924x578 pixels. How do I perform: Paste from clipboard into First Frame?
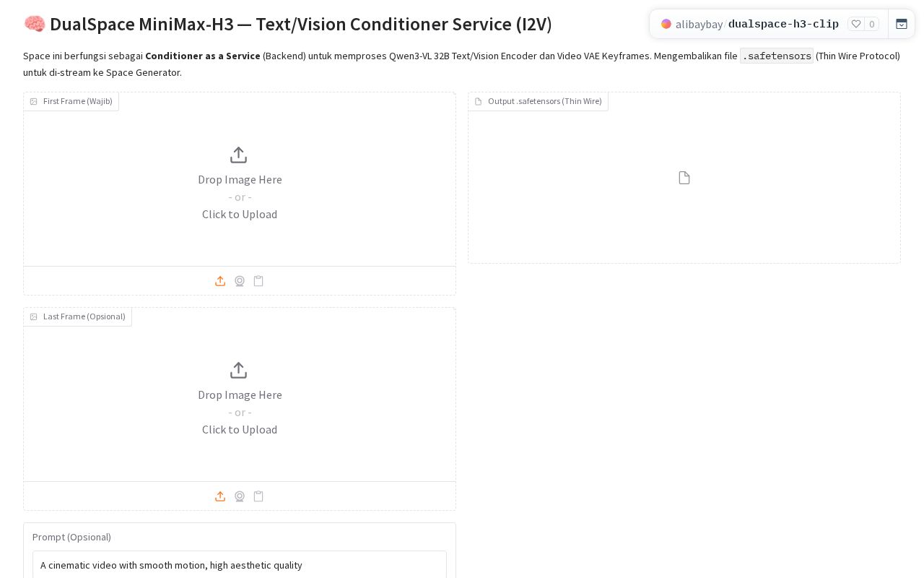click(x=258, y=281)
